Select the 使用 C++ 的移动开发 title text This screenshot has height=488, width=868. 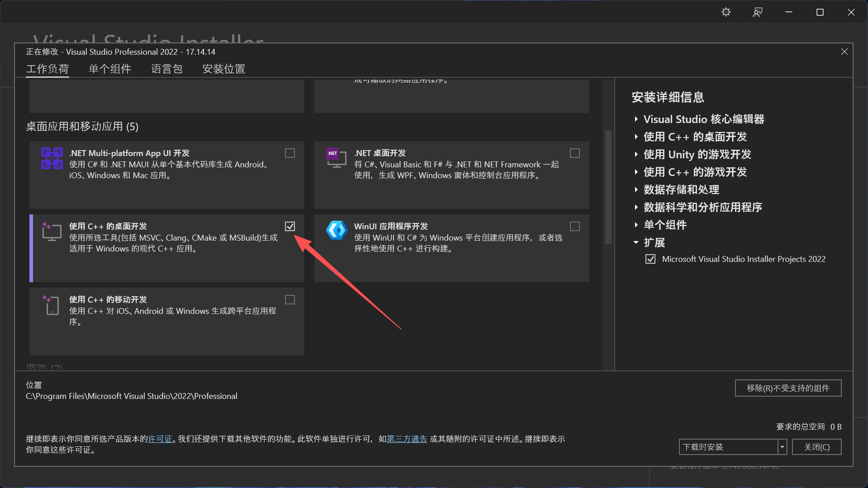(x=108, y=299)
